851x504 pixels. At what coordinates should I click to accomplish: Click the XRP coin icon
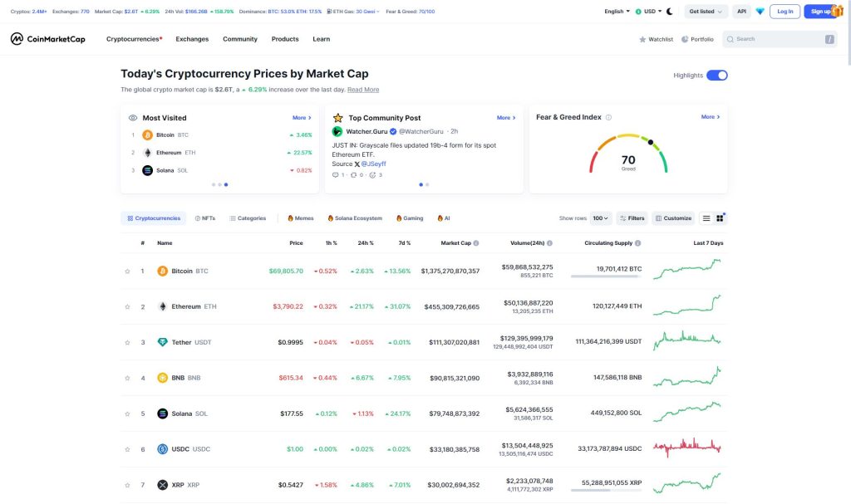click(x=162, y=485)
